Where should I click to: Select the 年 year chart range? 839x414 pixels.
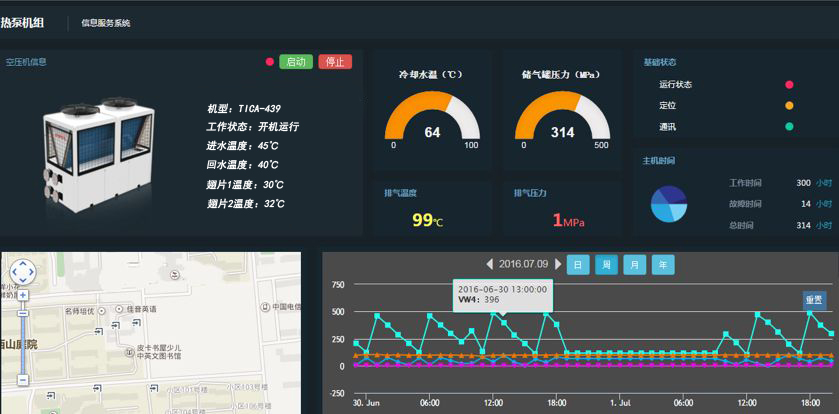(x=662, y=264)
